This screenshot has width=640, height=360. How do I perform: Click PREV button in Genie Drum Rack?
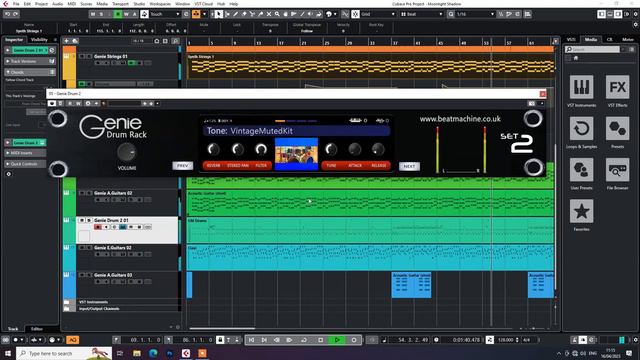(x=182, y=166)
